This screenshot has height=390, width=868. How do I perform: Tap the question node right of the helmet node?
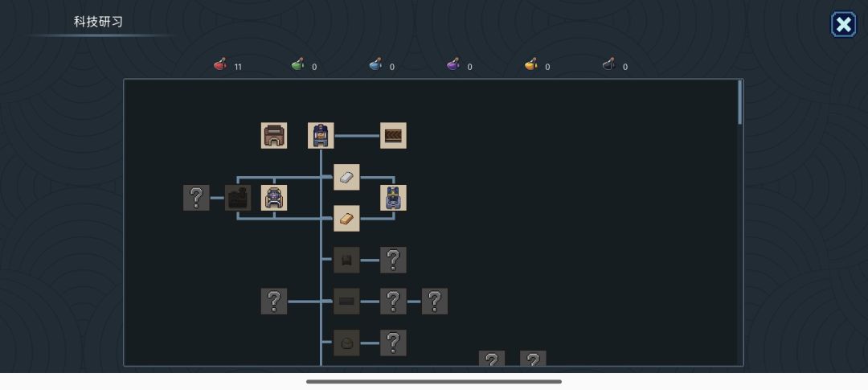pos(393,343)
